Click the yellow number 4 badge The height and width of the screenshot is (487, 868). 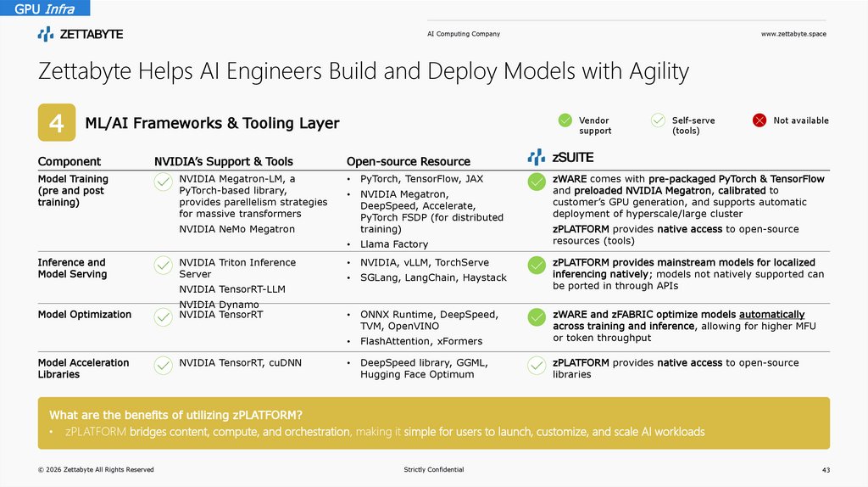[57, 122]
